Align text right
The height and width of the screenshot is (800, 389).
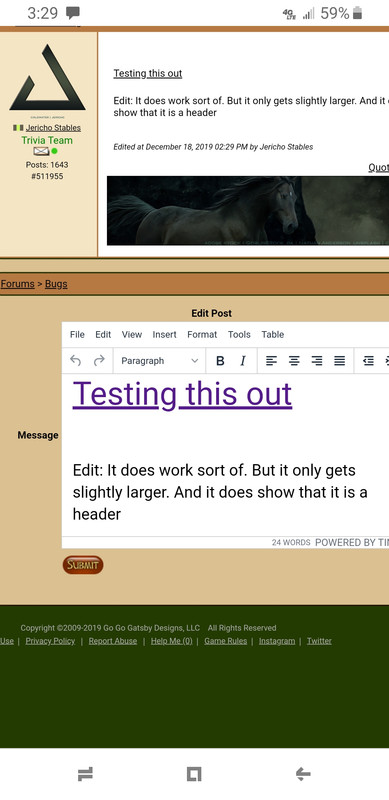[x=317, y=361]
